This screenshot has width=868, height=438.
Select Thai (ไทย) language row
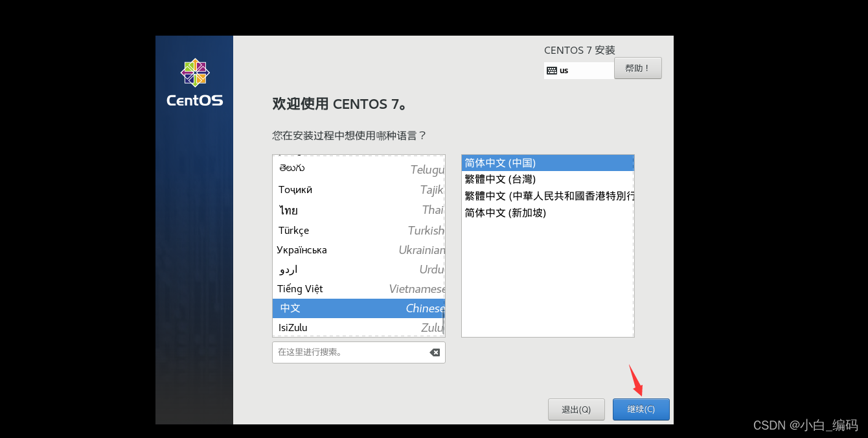coord(359,210)
